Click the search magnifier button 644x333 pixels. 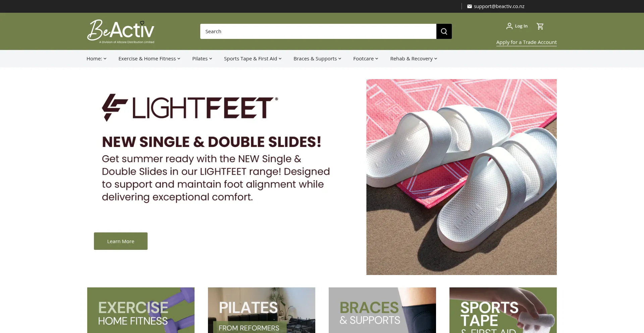pos(444,31)
